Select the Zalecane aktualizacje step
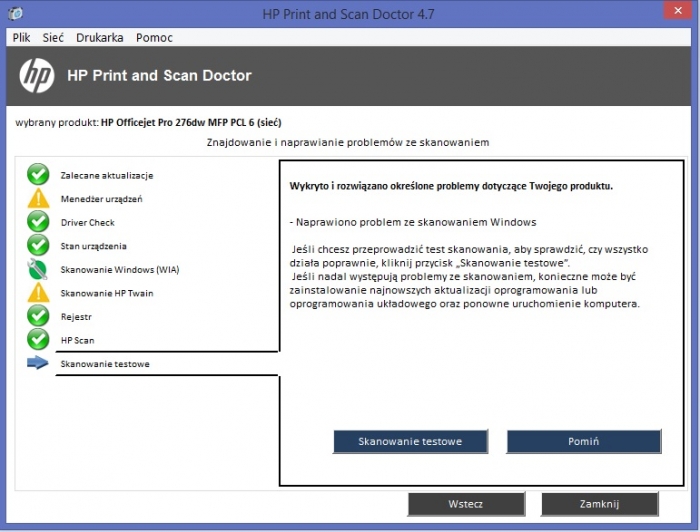The image size is (700, 532). [107, 175]
